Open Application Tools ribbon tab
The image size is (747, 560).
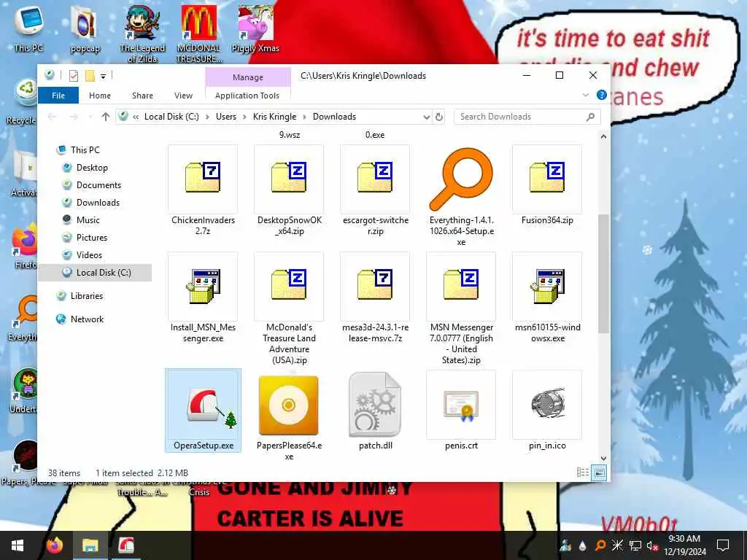(247, 96)
